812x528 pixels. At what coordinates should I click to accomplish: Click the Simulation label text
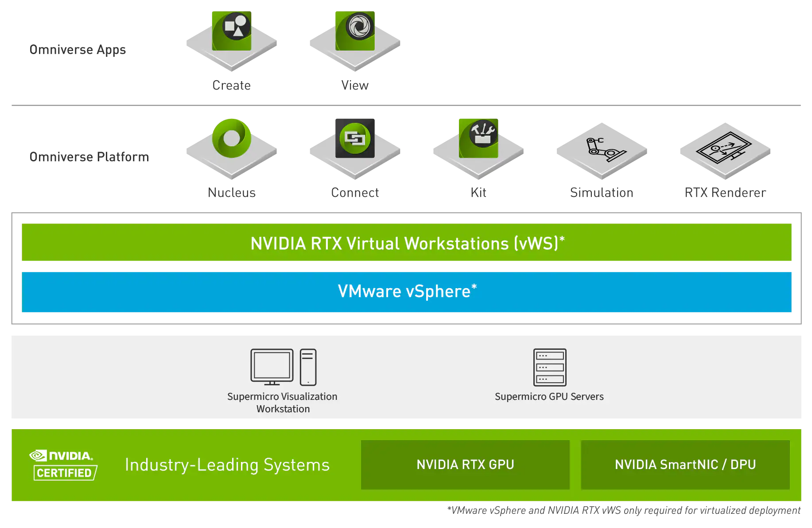[x=602, y=192]
